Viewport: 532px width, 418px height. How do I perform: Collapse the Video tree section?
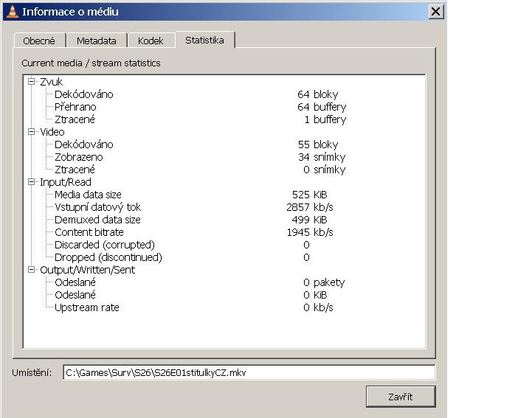pos(32,132)
